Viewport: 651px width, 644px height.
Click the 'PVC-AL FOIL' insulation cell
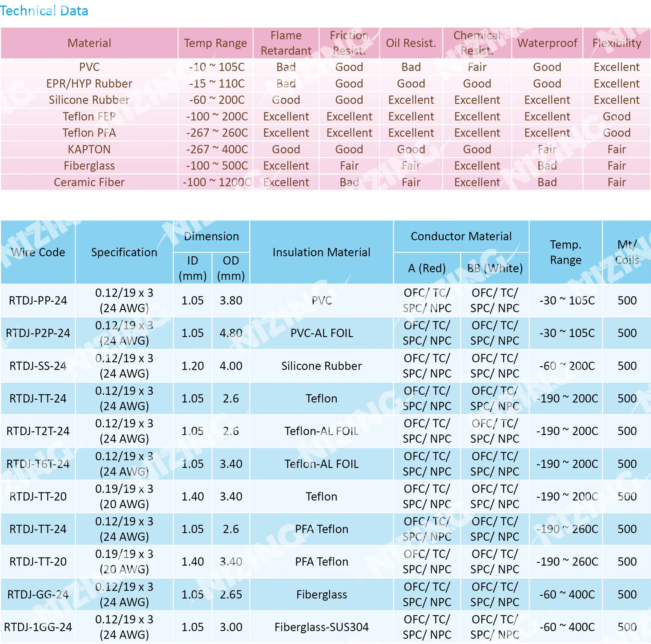tap(322, 333)
